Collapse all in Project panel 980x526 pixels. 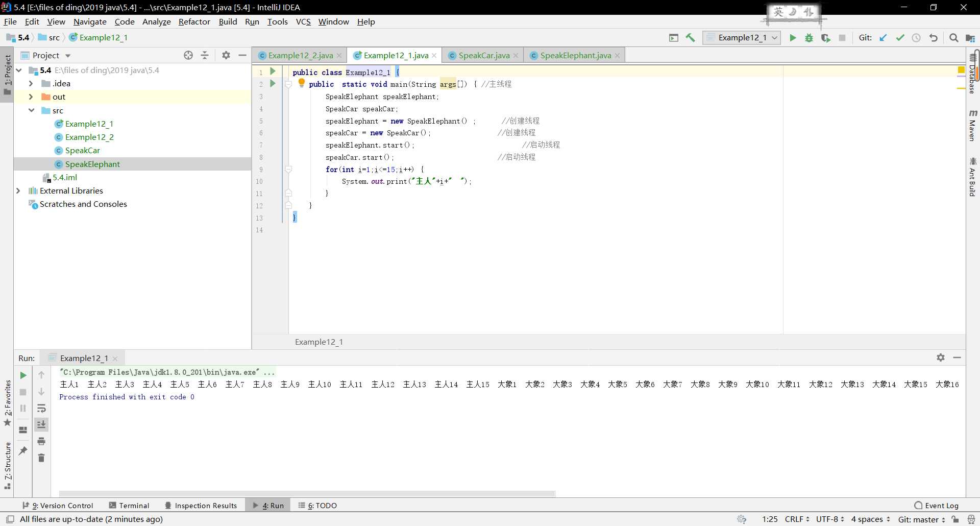(x=205, y=55)
